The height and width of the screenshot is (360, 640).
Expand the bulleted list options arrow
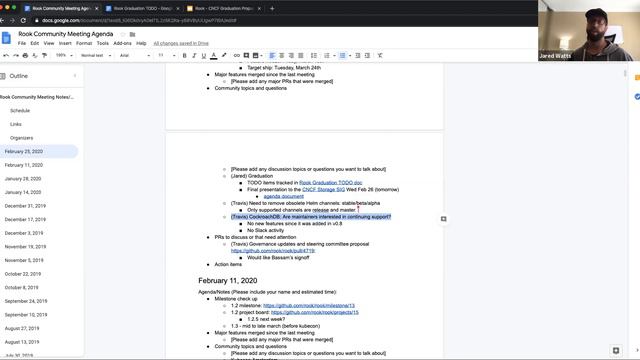pos(350,56)
